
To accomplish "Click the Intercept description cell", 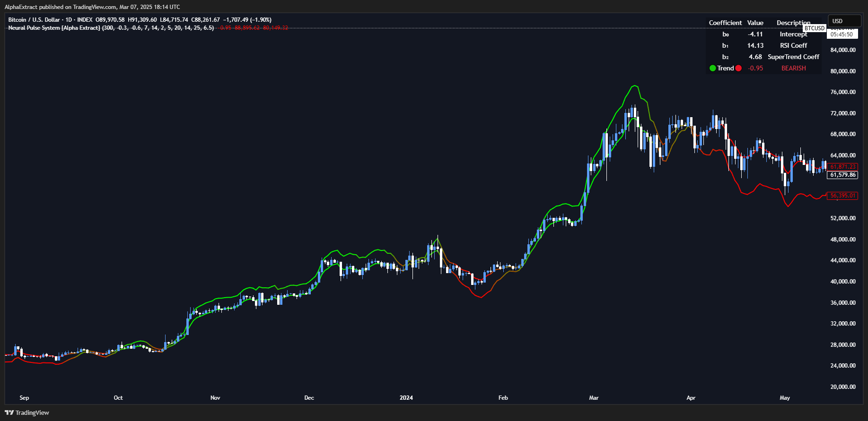I will [x=794, y=34].
